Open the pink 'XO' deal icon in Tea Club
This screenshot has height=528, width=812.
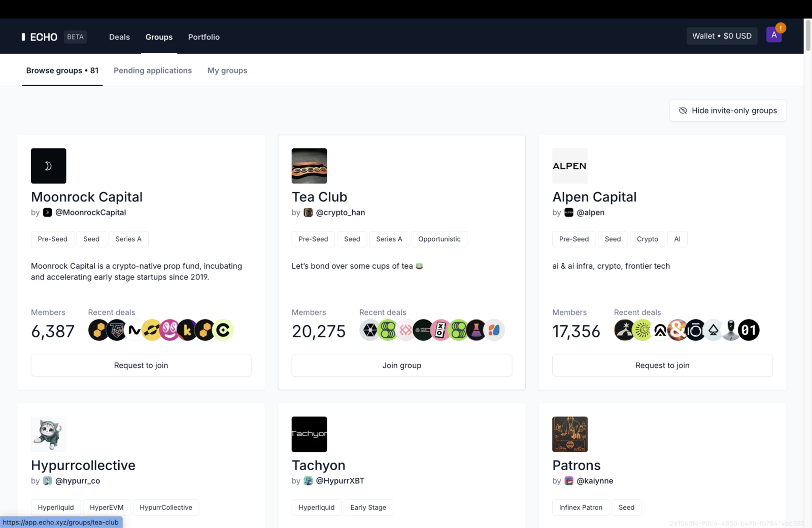441,330
